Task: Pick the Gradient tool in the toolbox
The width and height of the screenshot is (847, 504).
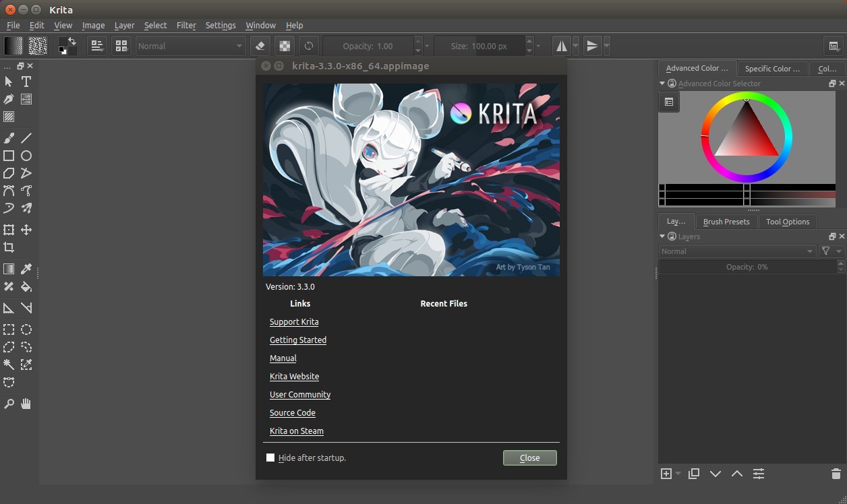Action: coord(9,269)
